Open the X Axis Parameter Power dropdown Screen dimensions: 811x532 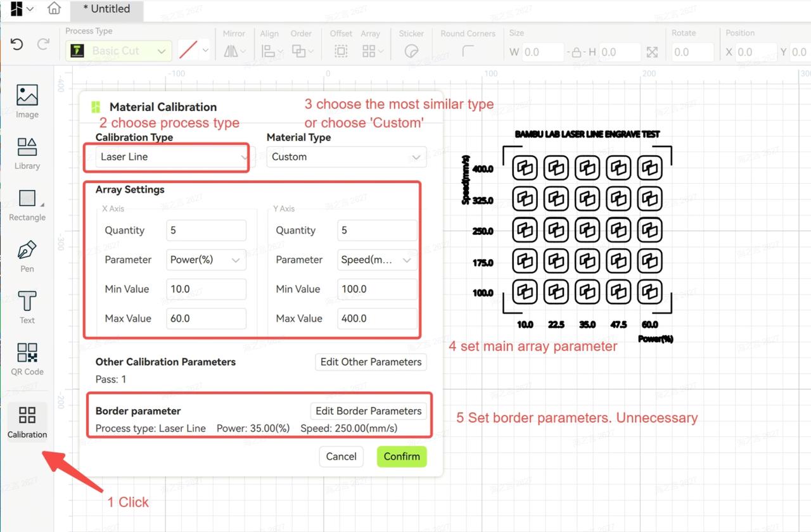[x=206, y=260]
